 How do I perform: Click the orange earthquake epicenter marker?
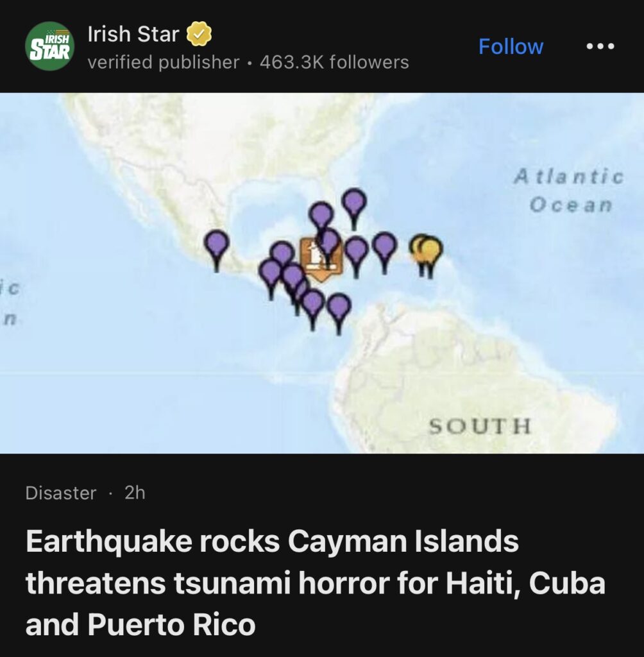click(316, 258)
